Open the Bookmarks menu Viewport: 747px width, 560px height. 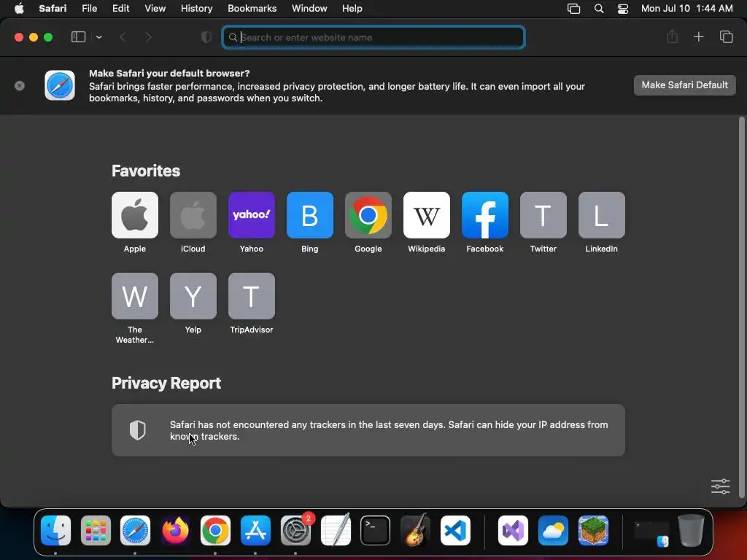[x=252, y=9]
